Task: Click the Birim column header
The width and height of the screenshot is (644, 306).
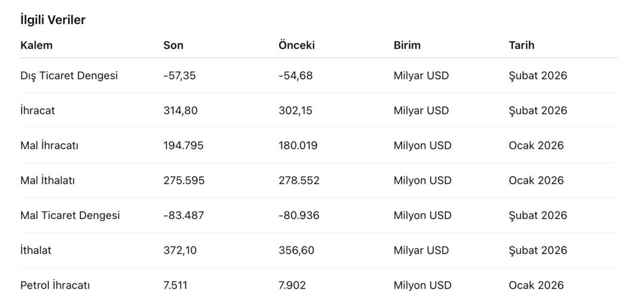Action: [407, 45]
